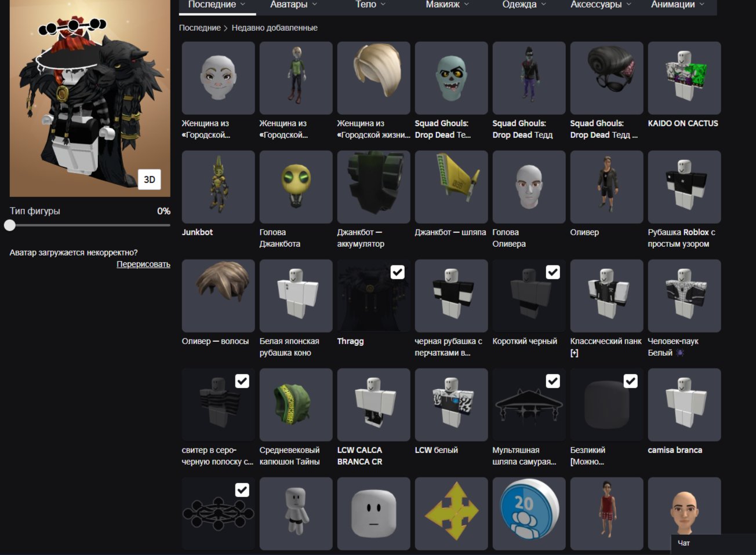Uncheck the свитер в серо-черную полоску item
This screenshot has width=756, height=555.
point(242,381)
